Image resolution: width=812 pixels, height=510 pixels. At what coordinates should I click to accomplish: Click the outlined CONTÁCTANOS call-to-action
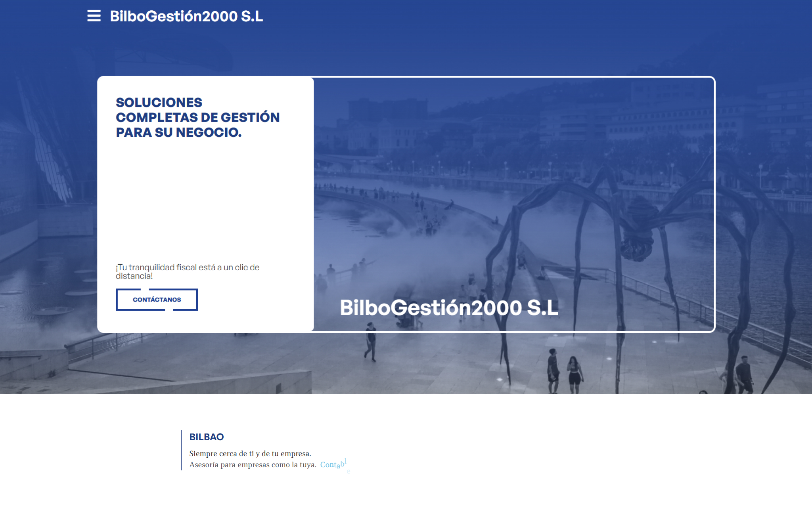pos(156,300)
